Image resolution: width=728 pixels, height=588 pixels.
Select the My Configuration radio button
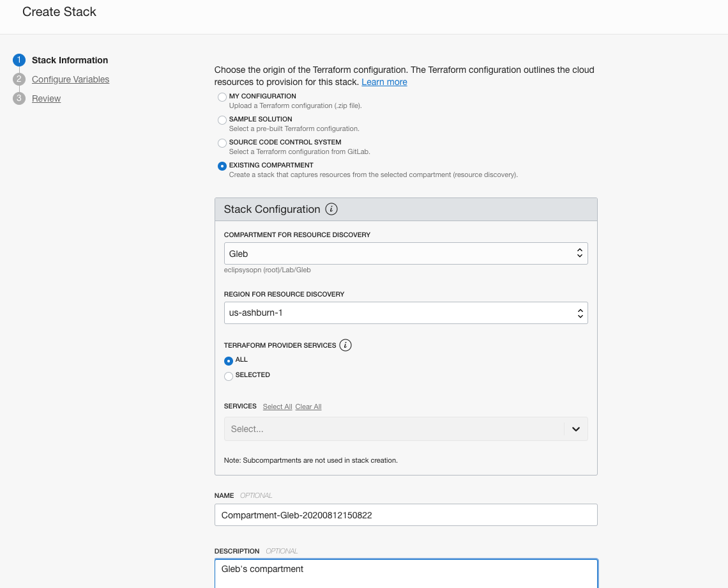(x=222, y=97)
